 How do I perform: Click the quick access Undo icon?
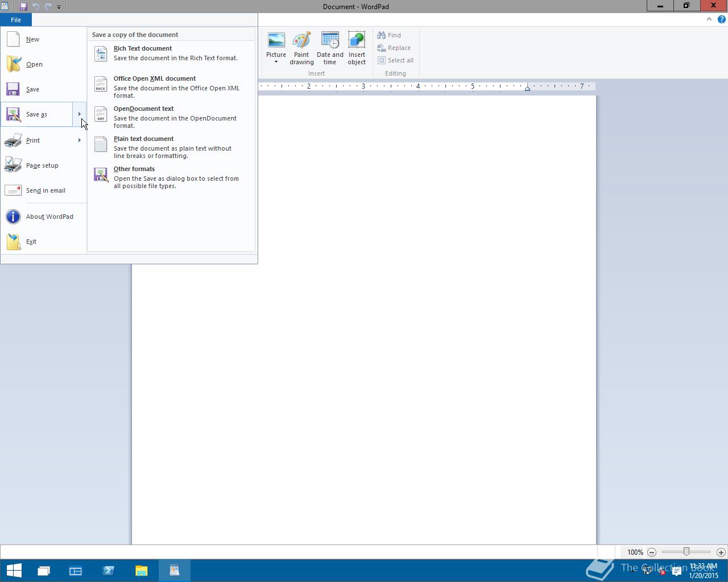pos(35,7)
